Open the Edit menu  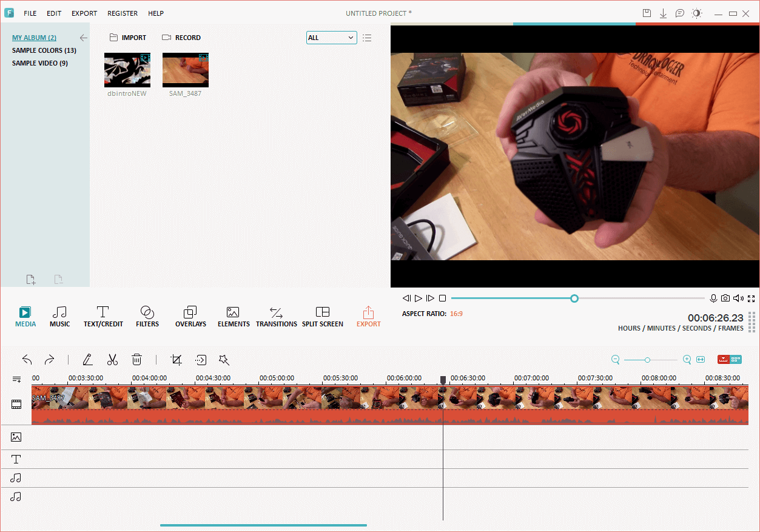coord(54,13)
